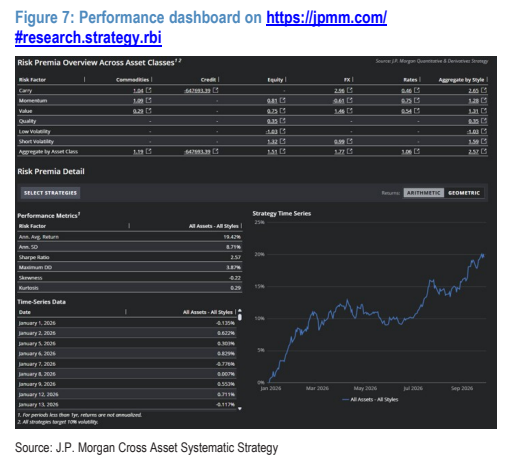This screenshot has width=511, height=462.
Task: Open the pop-out icon for Carry aggregate 2.65
Action: (x=484, y=90)
